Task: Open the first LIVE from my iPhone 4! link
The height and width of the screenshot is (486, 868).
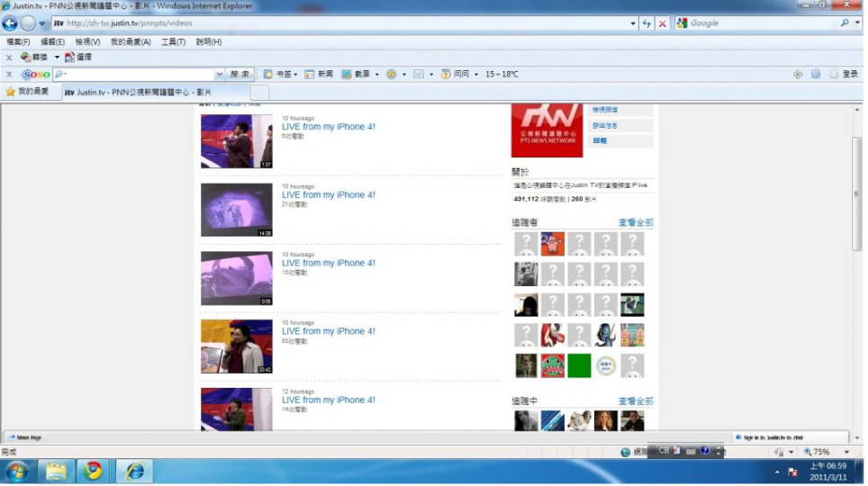Action: pyautogui.click(x=328, y=127)
